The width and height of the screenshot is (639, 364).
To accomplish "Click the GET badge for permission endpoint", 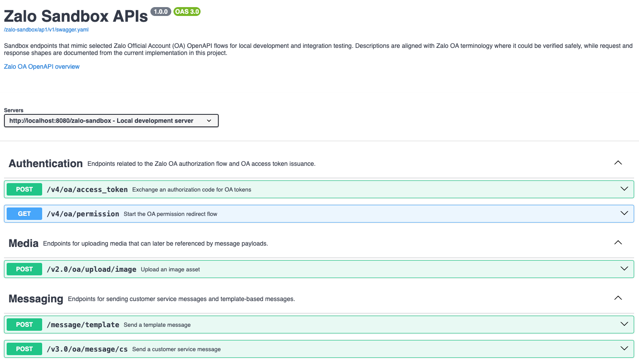I will 24,214.
